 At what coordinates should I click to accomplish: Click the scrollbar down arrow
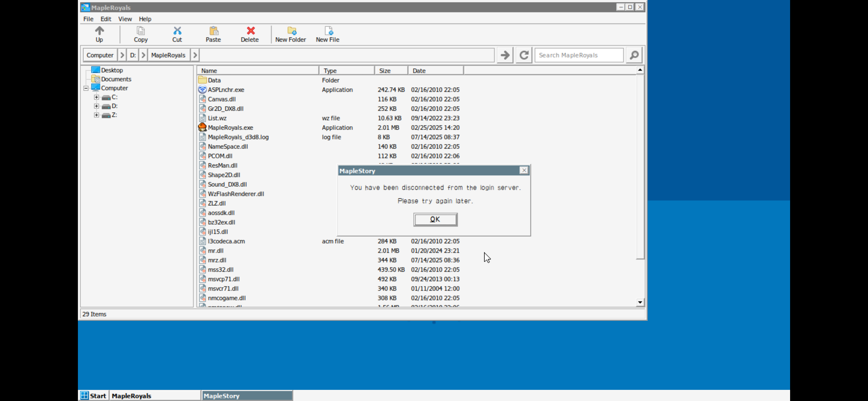[x=640, y=302]
